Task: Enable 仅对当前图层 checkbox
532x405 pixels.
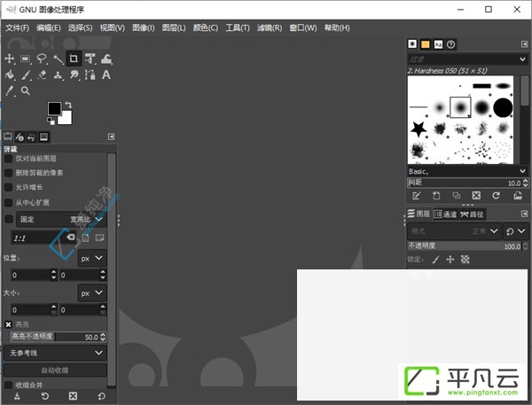Action: click(x=9, y=159)
